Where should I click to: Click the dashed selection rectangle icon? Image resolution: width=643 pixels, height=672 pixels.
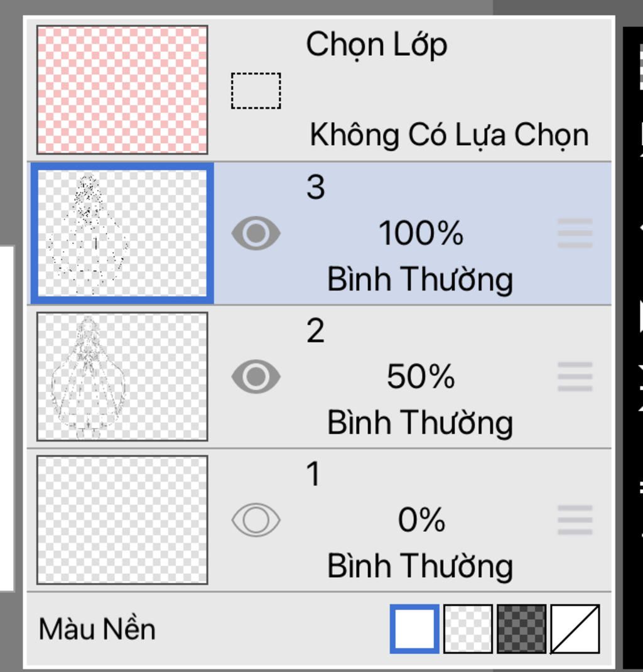pos(256,91)
